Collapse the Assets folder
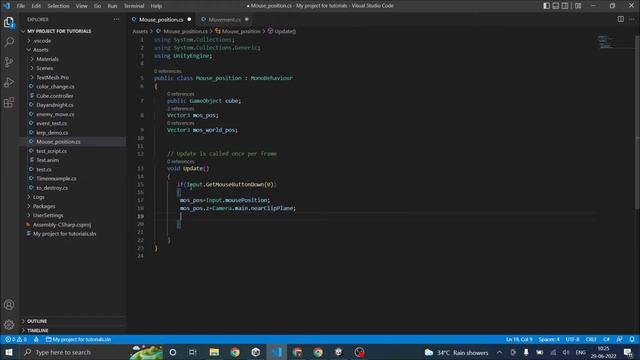This screenshot has height=360, width=640. (x=38, y=50)
